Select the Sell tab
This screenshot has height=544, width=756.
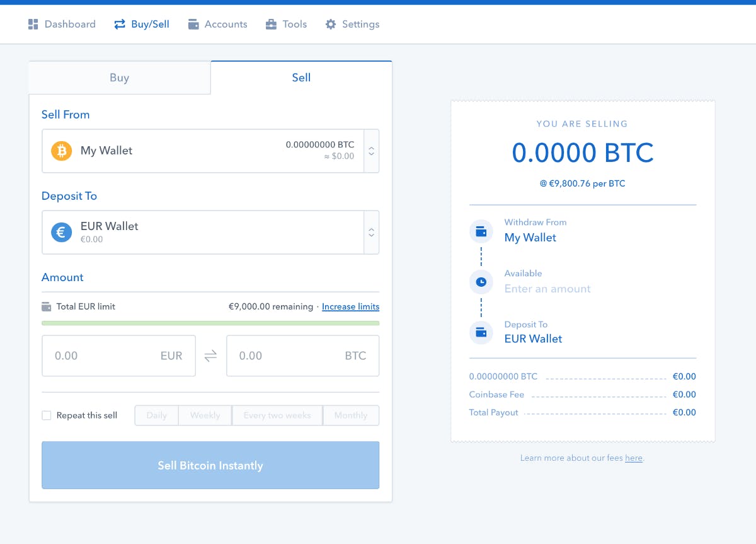pyautogui.click(x=301, y=77)
